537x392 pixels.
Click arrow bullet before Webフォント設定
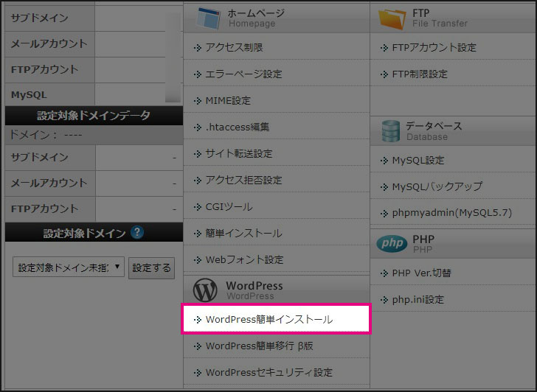pyautogui.click(x=197, y=260)
